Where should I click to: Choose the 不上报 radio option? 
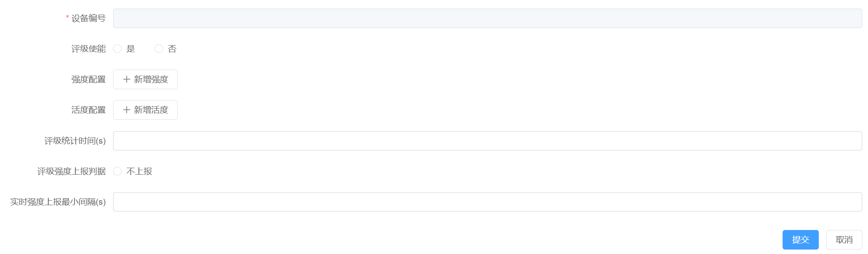(118, 171)
